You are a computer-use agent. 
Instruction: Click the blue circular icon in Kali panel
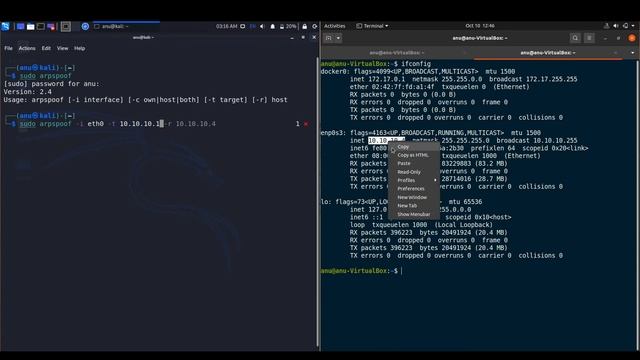click(x=85, y=27)
